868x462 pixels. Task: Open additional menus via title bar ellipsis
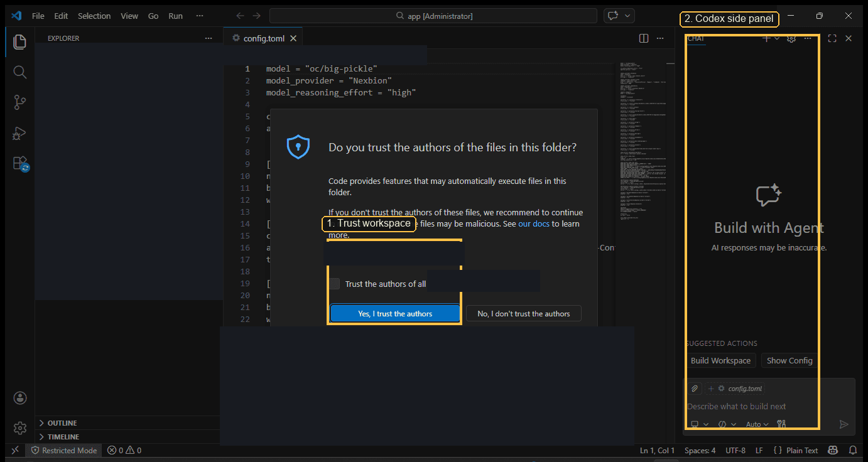[x=200, y=16]
